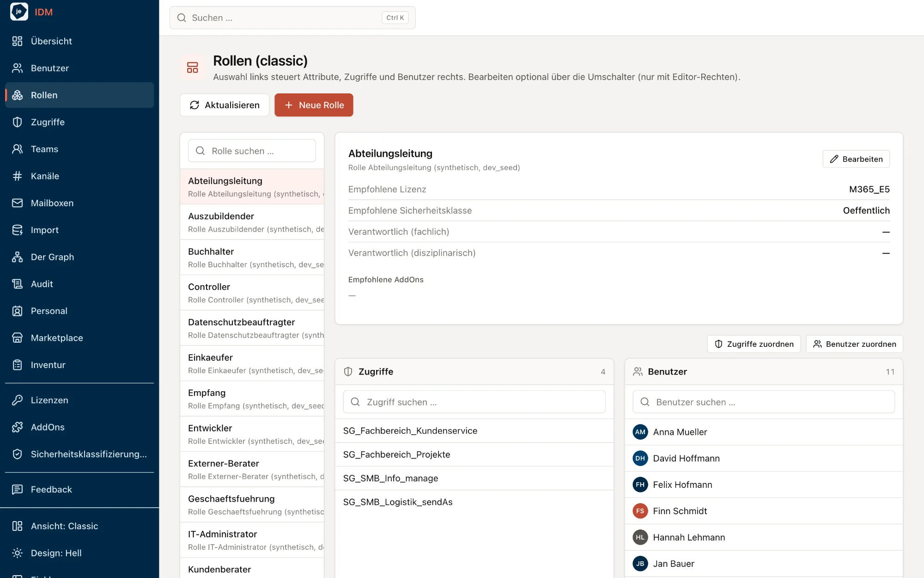Toggle Ansicht: Classic view mode

[x=79, y=526]
